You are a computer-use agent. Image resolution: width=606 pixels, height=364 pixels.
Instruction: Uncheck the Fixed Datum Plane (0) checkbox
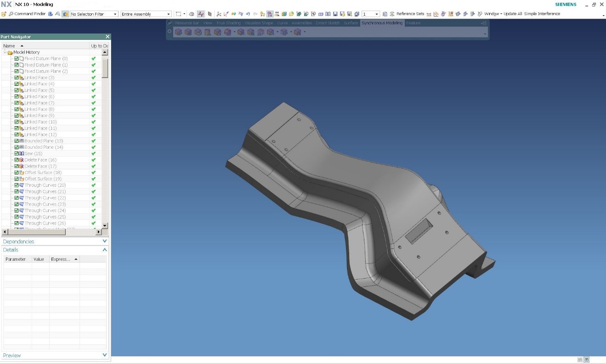(x=17, y=59)
